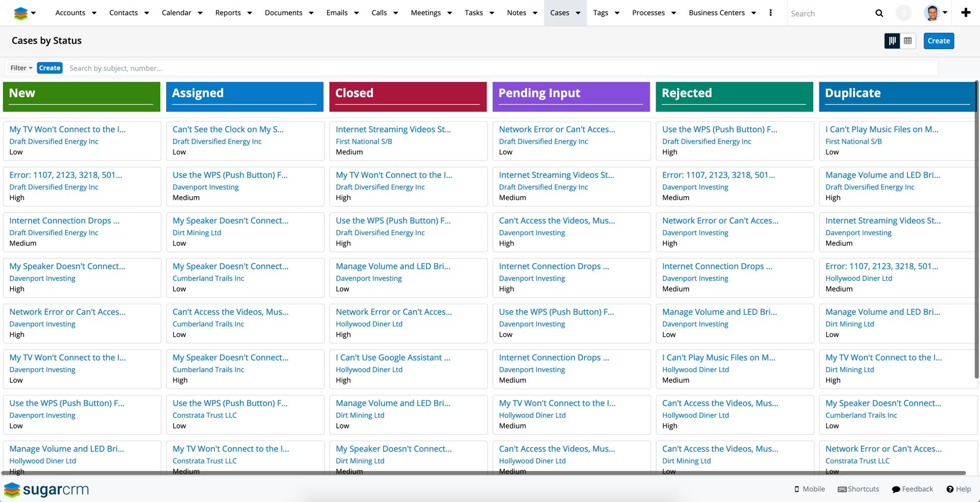Expand the Business Centers dropdown arrow
Viewport: 980px width, 502px height.
tap(754, 13)
